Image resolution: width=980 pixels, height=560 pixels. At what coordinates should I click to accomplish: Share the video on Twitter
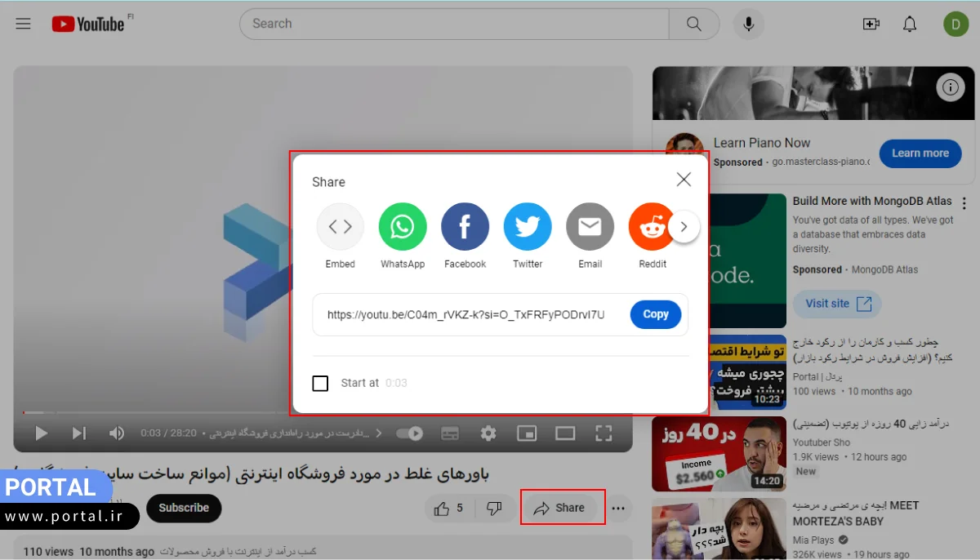pos(527,226)
